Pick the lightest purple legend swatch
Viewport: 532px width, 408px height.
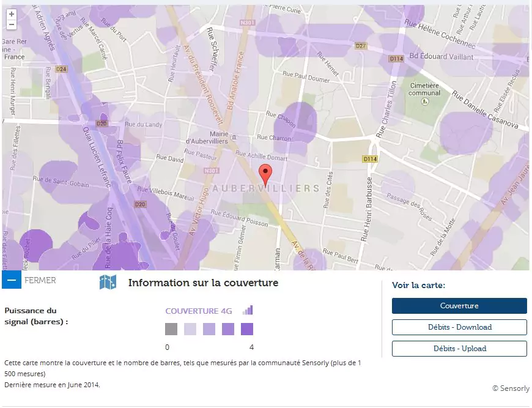190,330
